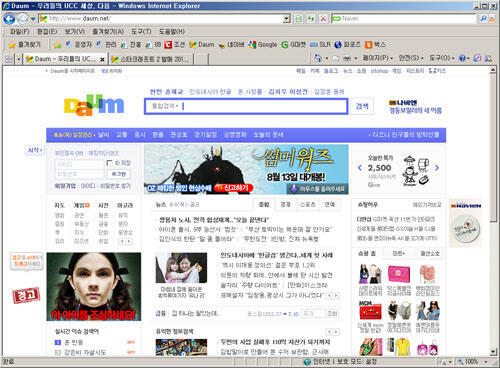This screenshot has height=368, width=500.
Task: Click the browser Back arrow button
Action: [9, 19]
